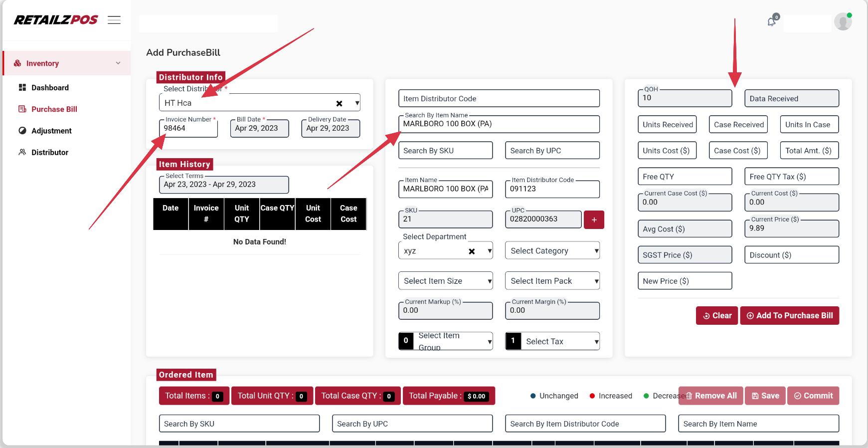This screenshot has height=448, width=868.
Task: Click the user profile avatar
Action: (x=843, y=22)
